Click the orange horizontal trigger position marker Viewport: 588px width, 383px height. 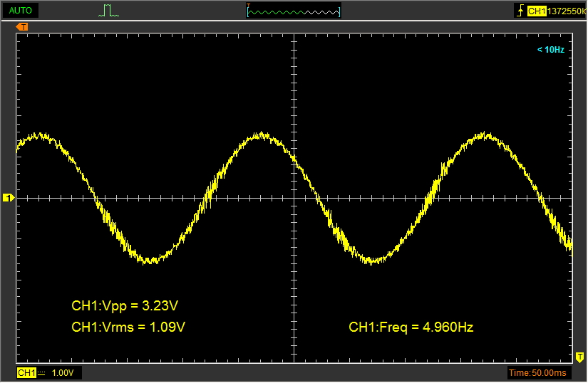[22, 27]
